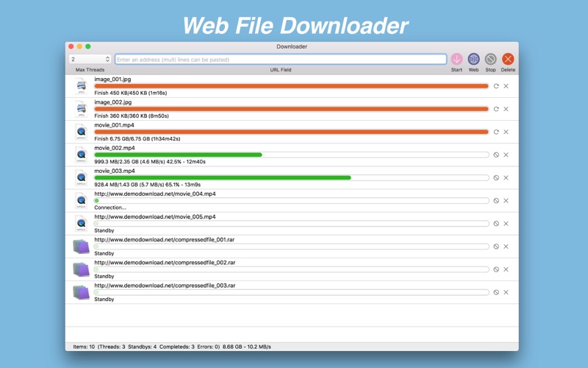Click the pink Start download icon
Screen dimensions: 588x368
coord(456,59)
